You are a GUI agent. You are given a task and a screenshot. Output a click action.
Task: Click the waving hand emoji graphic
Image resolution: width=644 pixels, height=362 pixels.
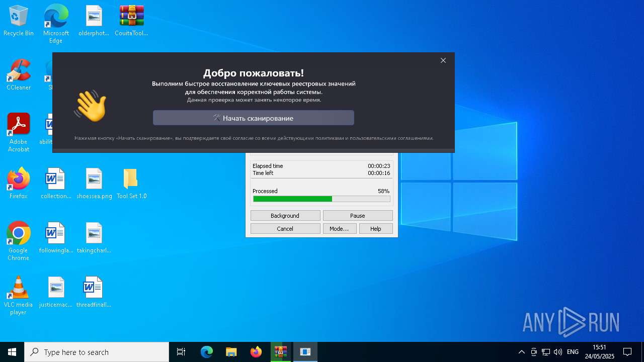90,106
